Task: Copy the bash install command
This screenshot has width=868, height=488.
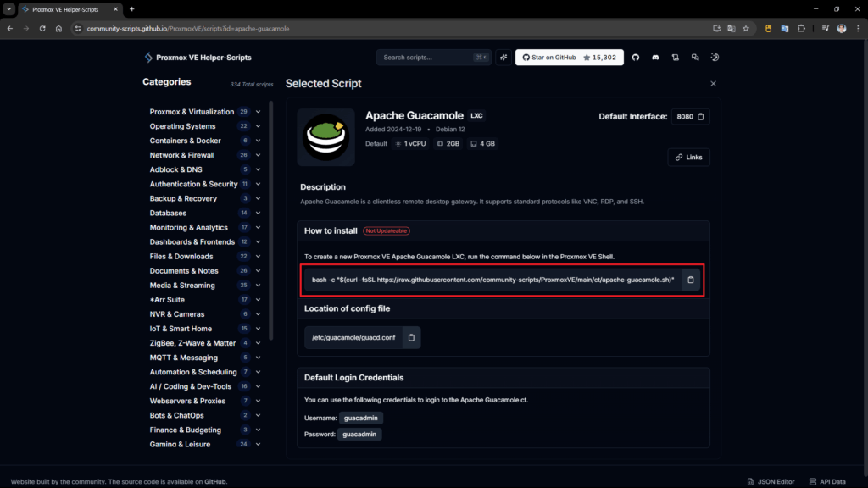Action: (691, 280)
